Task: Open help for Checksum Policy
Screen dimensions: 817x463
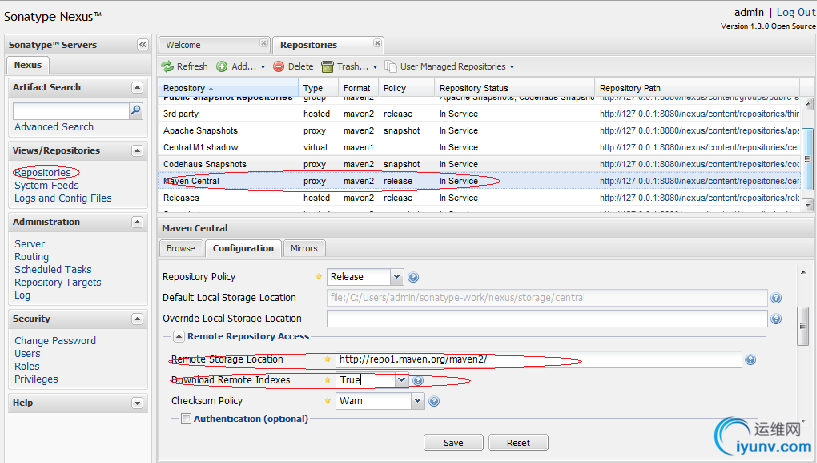Action: [434, 401]
